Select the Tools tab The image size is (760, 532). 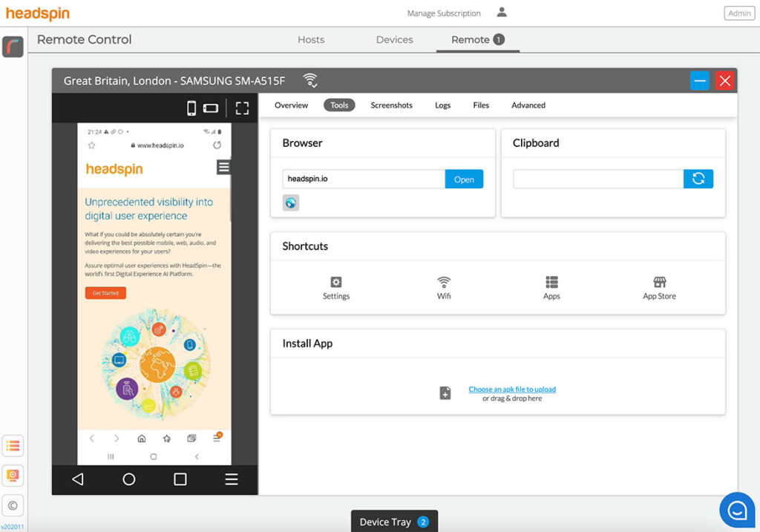coord(339,105)
